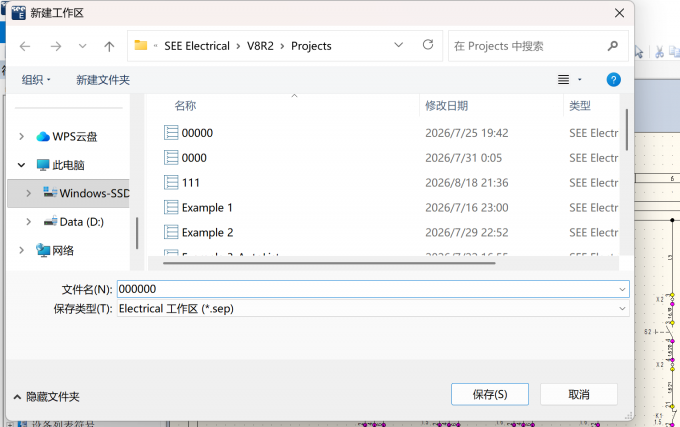The height and width of the screenshot is (427, 680).
Task: Expand address bar history dropdown
Action: point(399,45)
